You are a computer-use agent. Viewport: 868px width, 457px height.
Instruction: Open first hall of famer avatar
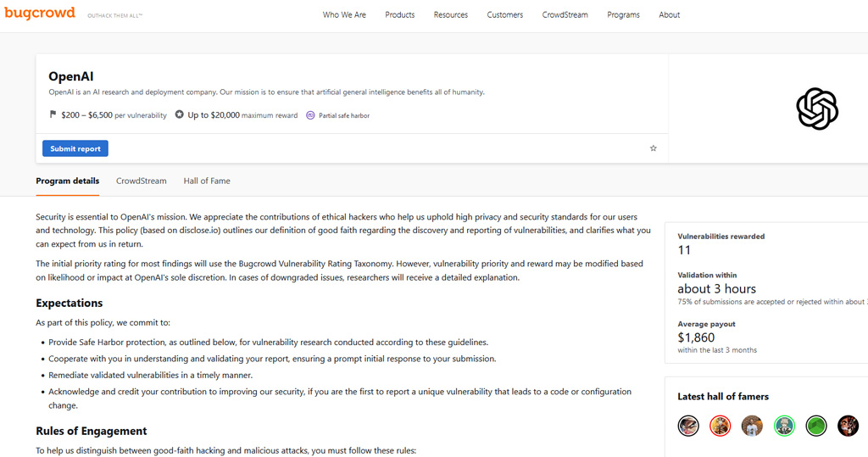(688, 426)
